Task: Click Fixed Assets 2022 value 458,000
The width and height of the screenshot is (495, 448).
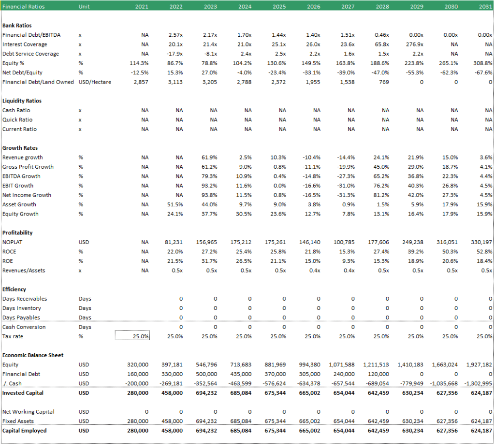Action: tap(172, 421)
